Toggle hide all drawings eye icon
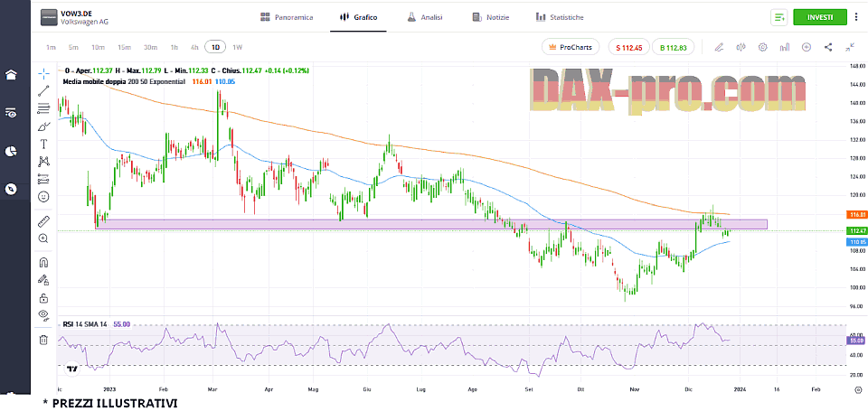 [x=43, y=315]
